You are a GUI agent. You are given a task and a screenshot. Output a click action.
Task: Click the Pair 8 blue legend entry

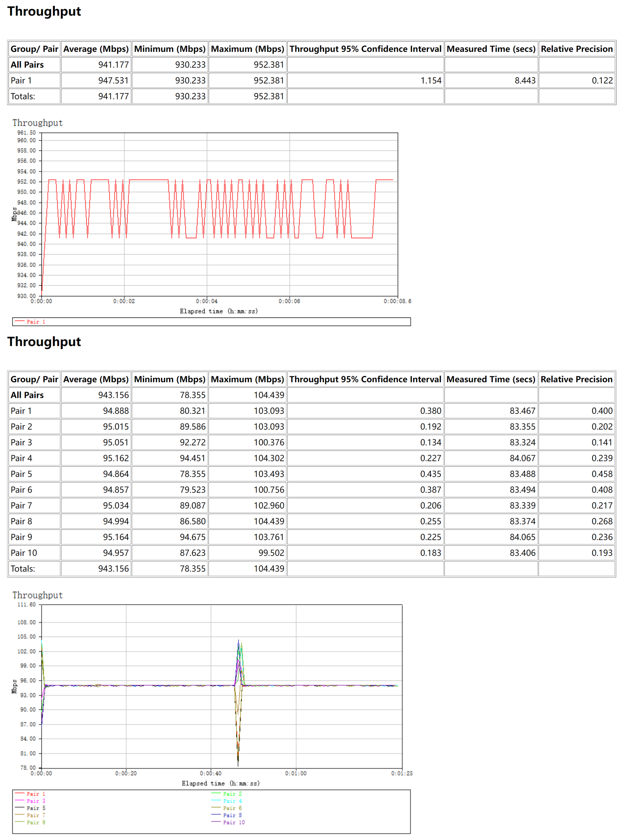pos(232,815)
